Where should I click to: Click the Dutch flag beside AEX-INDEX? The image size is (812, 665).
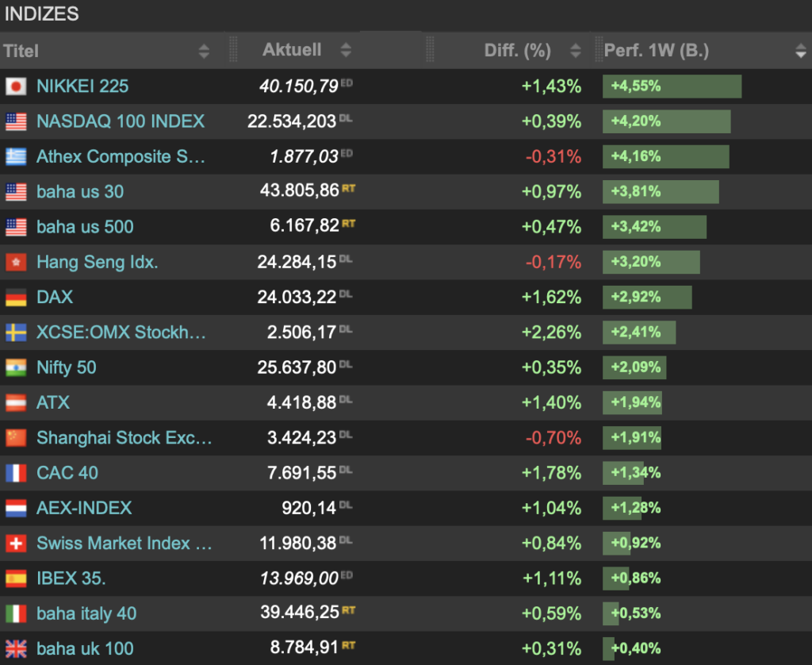16,509
